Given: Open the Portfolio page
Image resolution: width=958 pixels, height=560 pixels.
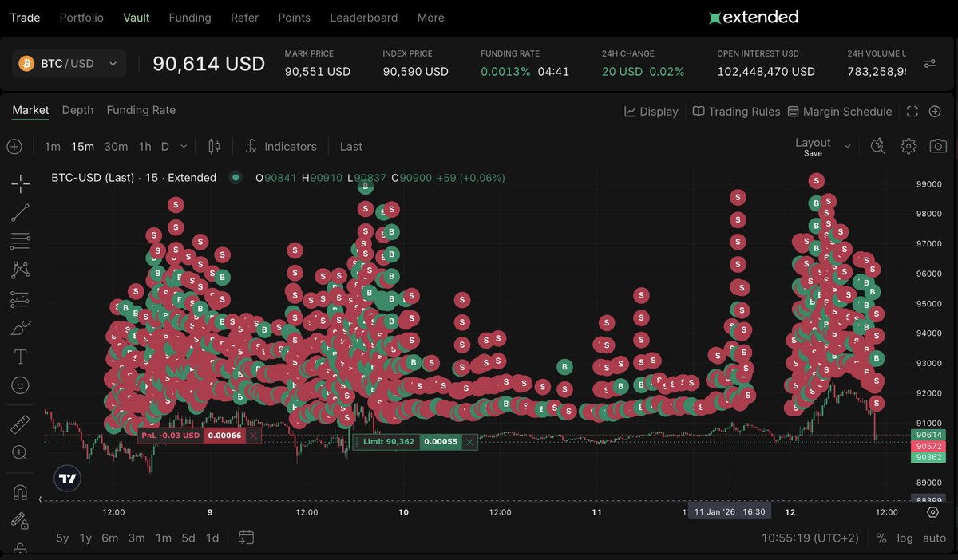Looking at the screenshot, I should click(x=81, y=17).
